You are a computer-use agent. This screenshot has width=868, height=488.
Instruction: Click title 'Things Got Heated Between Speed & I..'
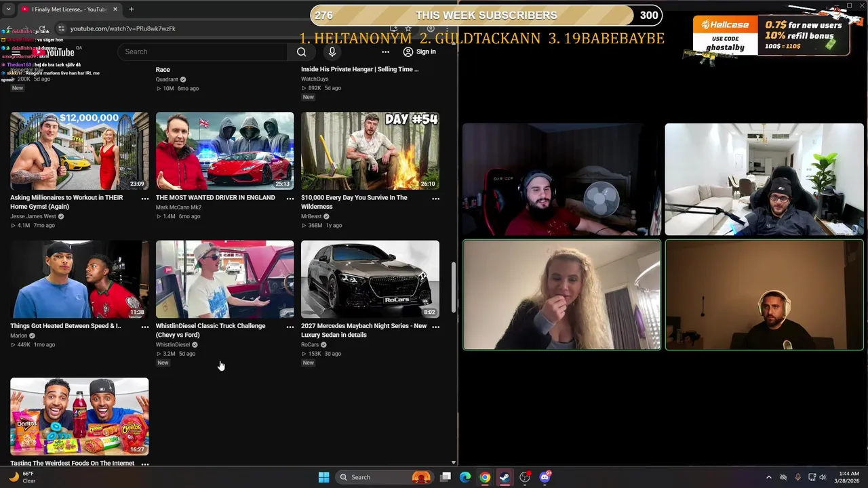point(66,326)
